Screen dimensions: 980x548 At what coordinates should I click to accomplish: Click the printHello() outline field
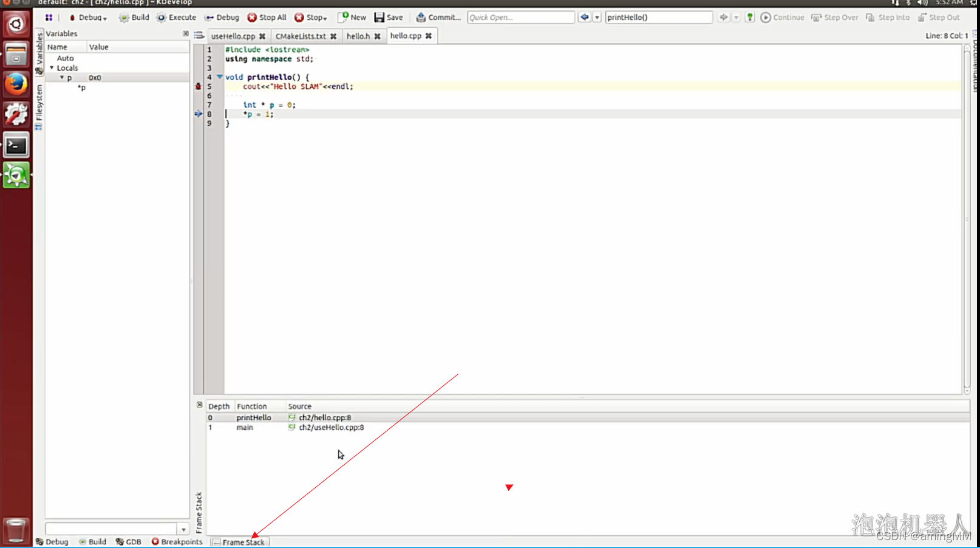click(x=659, y=18)
